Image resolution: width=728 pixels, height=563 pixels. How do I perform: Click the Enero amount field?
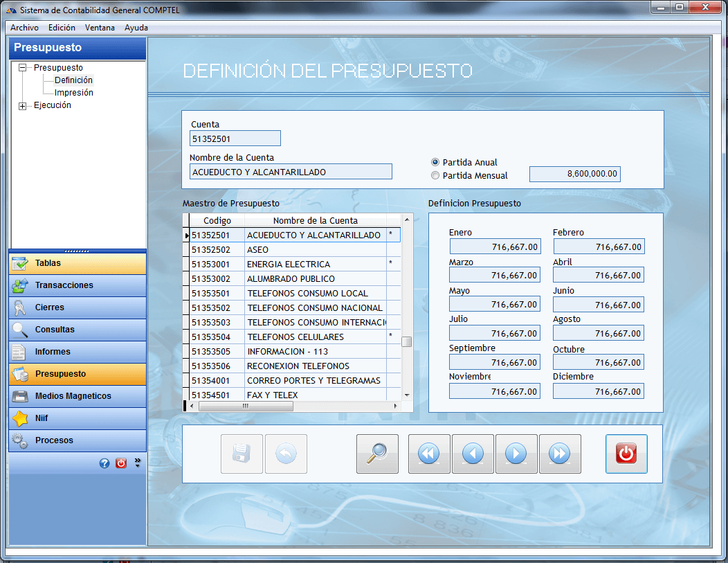pyautogui.click(x=495, y=247)
